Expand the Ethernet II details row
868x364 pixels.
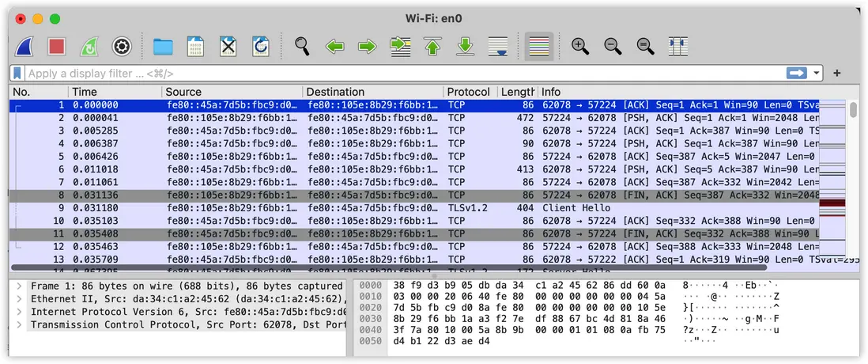pyautogui.click(x=20, y=299)
